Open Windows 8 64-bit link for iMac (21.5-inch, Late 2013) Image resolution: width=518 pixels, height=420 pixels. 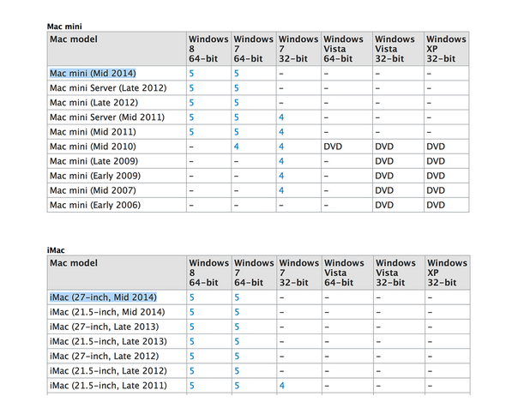191,341
